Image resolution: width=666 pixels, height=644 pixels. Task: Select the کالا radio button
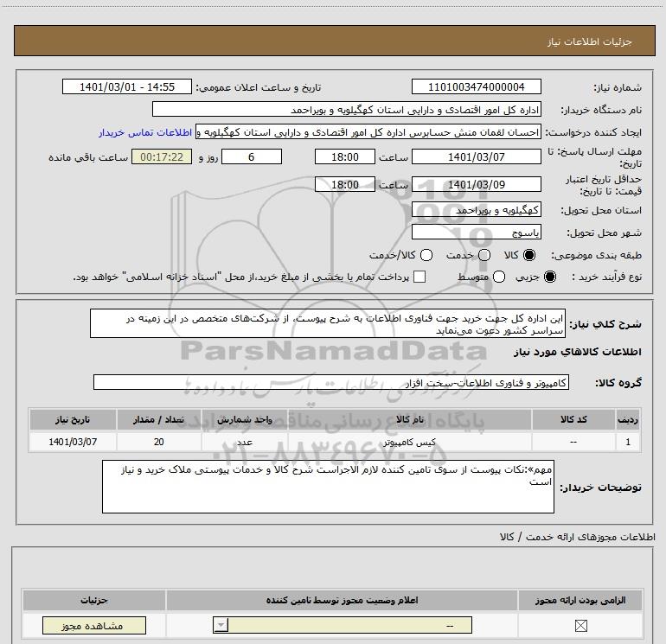pyautogui.click(x=529, y=255)
